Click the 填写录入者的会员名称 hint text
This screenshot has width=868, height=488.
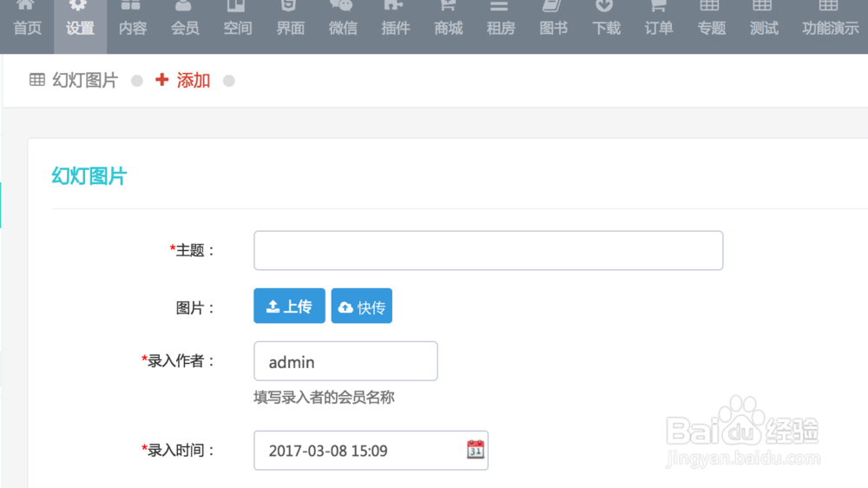click(x=324, y=397)
